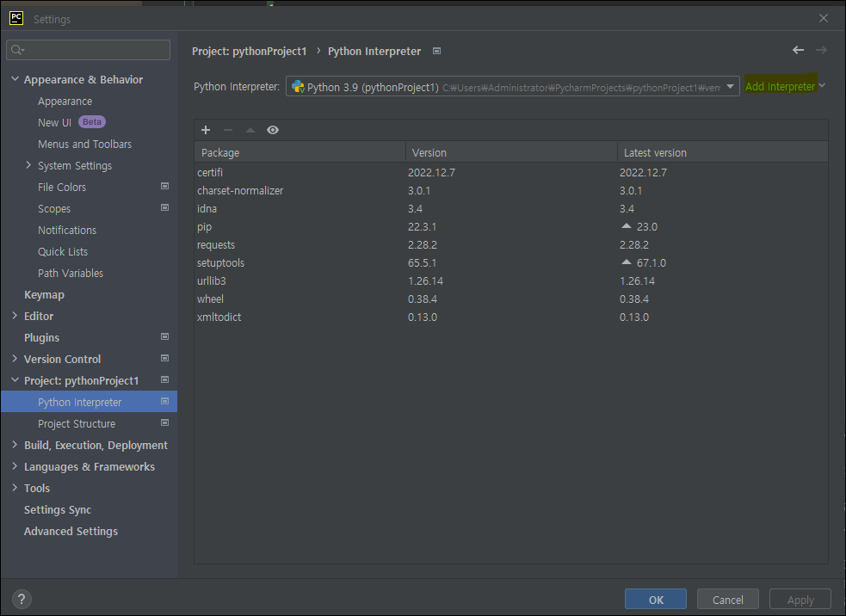Select the xmltodict package row
846x616 pixels.
point(511,317)
